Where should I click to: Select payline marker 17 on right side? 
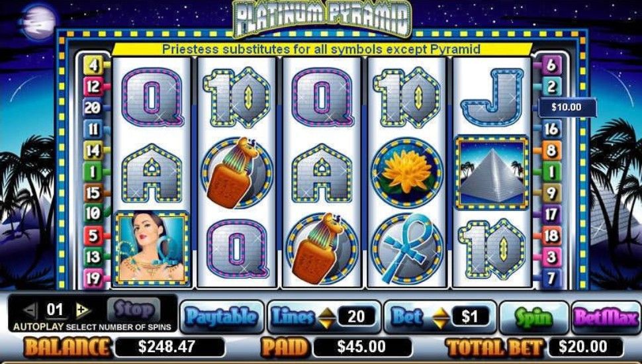[551, 214]
